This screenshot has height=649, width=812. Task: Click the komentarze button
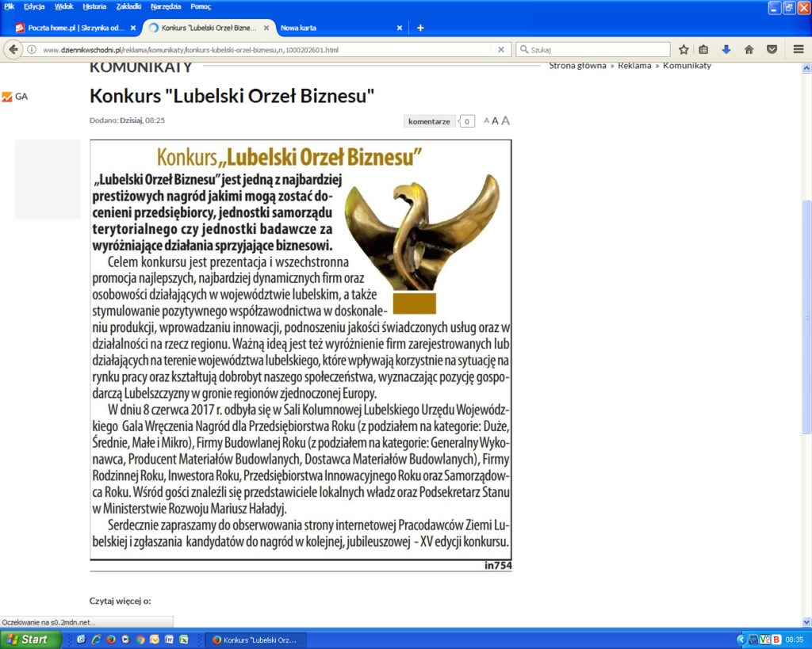(x=429, y=121)
